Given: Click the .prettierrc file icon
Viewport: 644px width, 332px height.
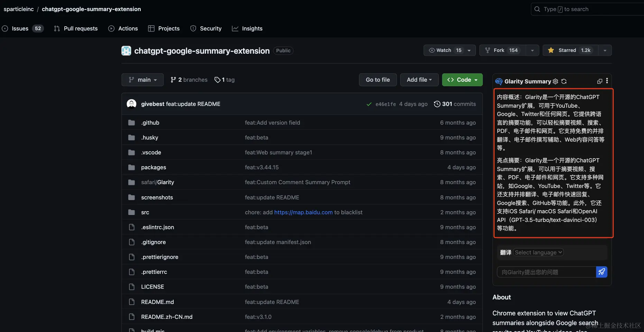Looking at the screenshot, I should tap(131, 272).
